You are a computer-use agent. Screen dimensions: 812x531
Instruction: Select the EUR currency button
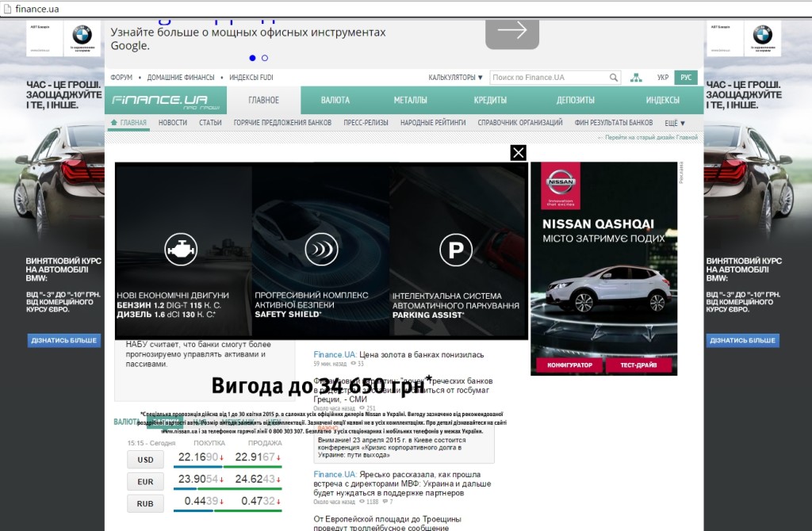[x=146, y=482]
